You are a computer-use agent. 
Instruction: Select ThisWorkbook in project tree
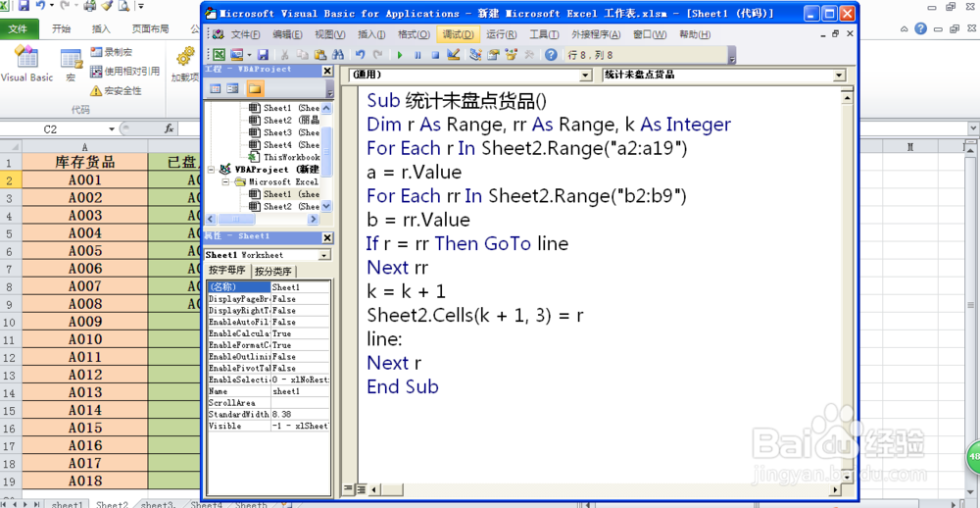click(284, 158)
